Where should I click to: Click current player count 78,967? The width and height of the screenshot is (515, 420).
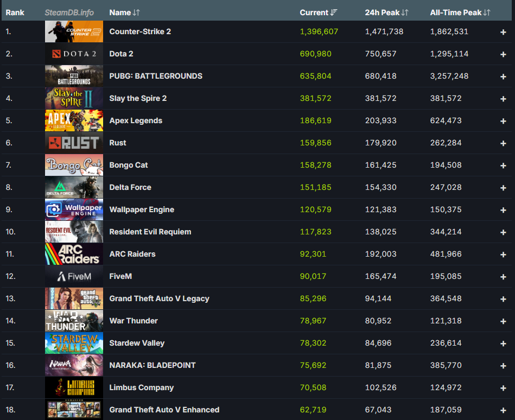(313, 321)
